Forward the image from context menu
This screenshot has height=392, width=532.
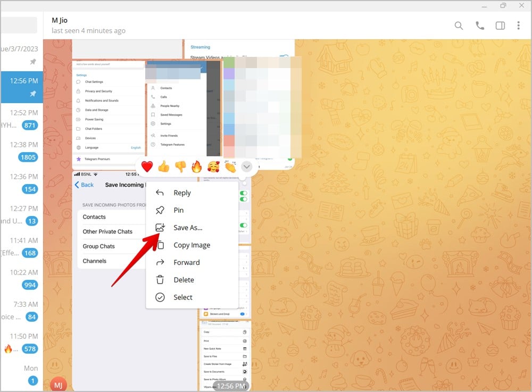click(186, 262)
